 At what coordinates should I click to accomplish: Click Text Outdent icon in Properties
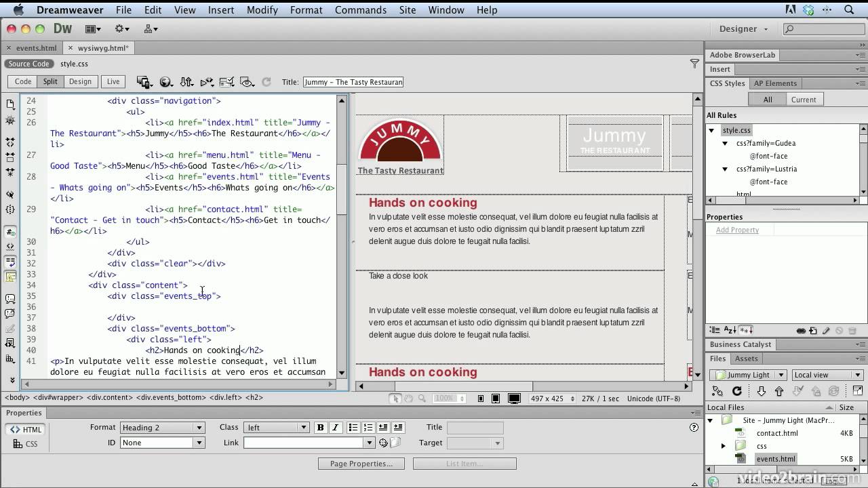pos(383,428)
